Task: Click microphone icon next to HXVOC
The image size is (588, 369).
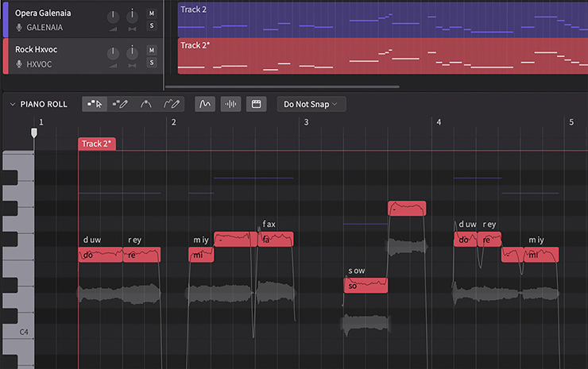Action: click(19, 64)
